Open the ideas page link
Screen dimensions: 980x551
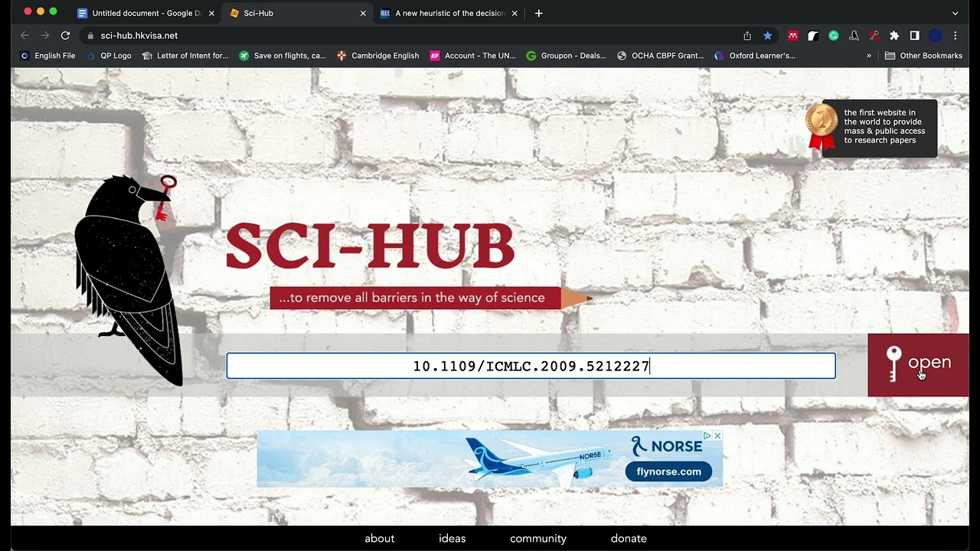pos(452,539)
